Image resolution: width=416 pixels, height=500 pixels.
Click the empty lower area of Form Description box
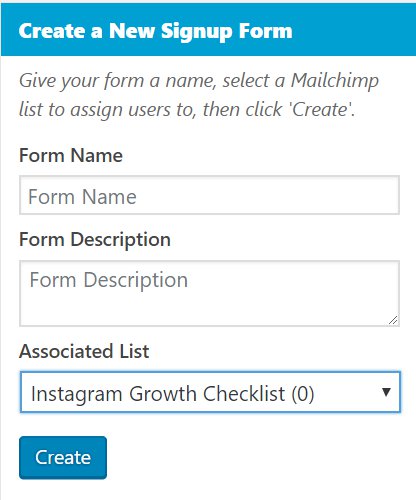200,310
